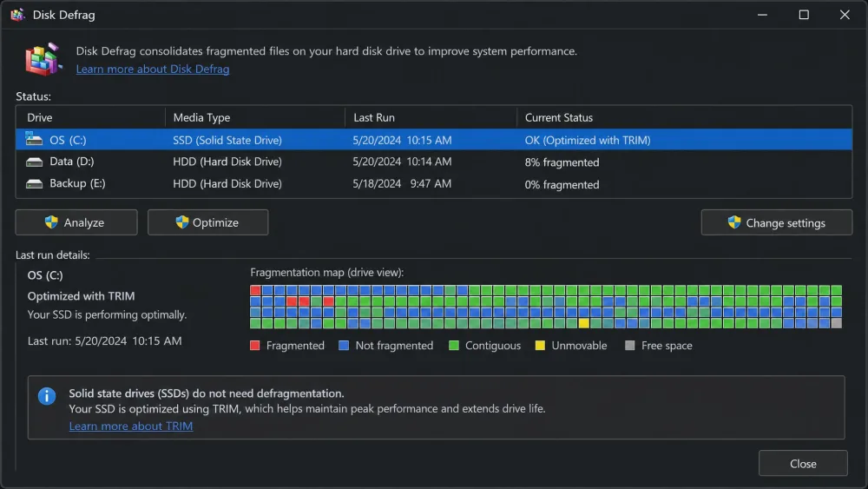The image size is (868, 489).
Task: Click the blue info icon in notice
Action: coord(47,396)
